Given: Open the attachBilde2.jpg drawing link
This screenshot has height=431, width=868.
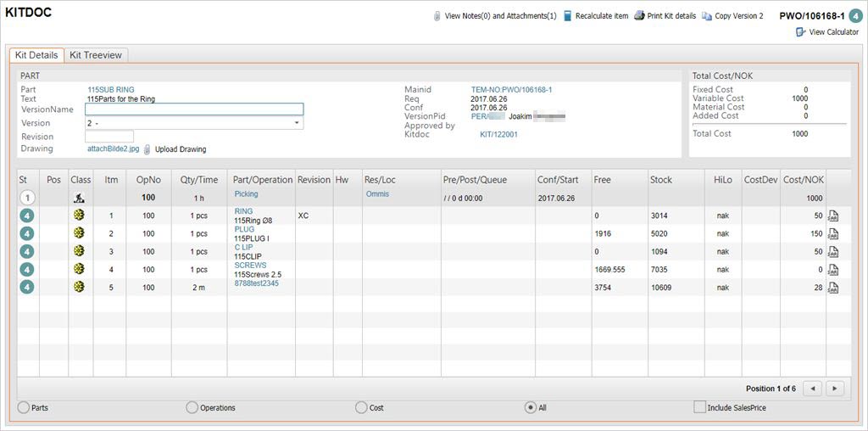Looking at the screenshot, I should (x=113, y=149).
